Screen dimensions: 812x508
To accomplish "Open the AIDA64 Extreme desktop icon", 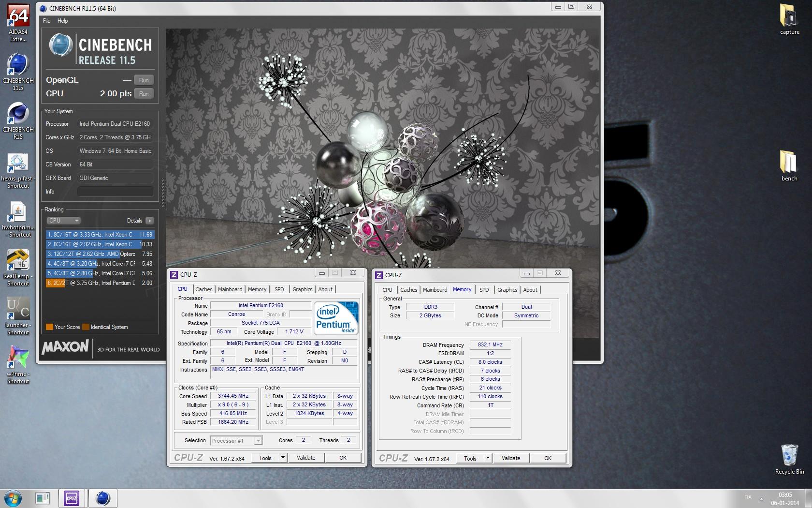I will tap(18, 23).
